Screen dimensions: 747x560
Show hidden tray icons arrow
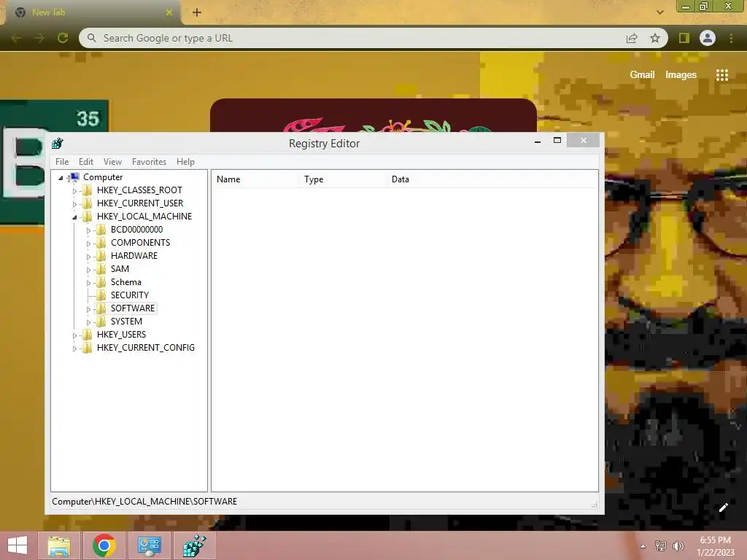[643, 546]
